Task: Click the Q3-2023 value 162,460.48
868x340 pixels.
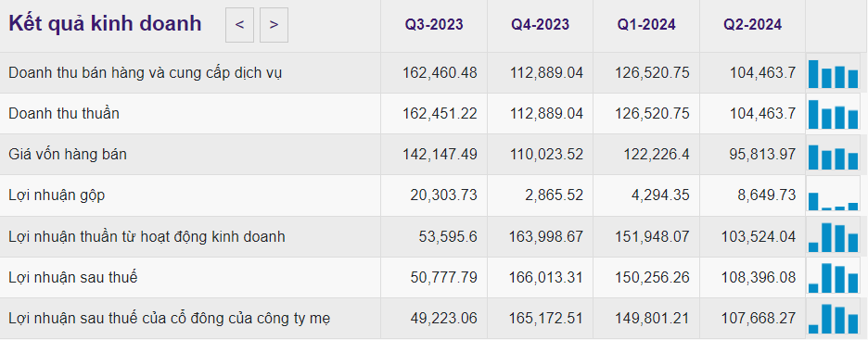Action: pyautogui.click(x=440, y=73)
